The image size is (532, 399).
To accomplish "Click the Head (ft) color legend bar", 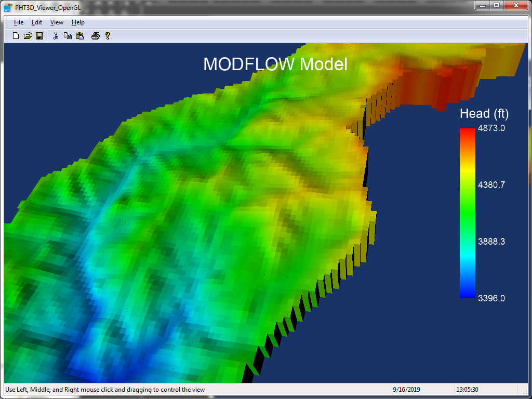I will (468, 213).
